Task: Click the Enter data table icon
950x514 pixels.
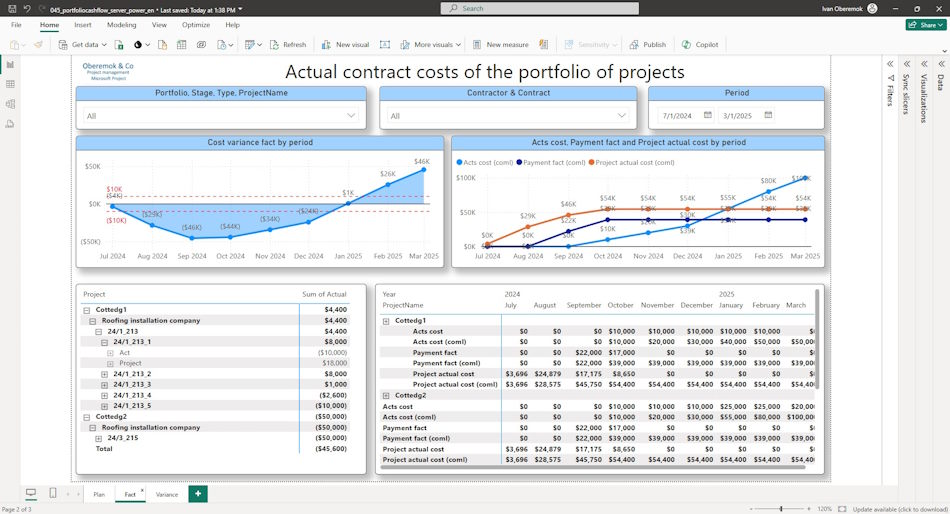Action: 182,45
